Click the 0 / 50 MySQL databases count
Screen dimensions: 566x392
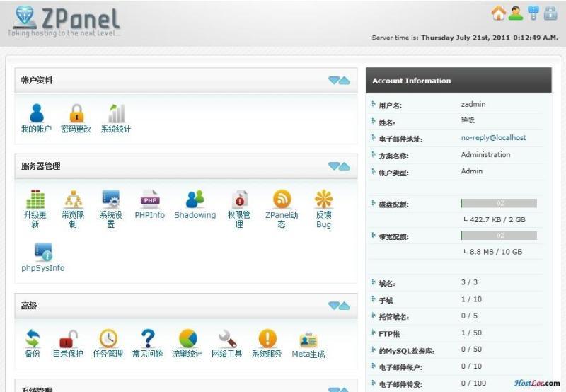(471, 350)
